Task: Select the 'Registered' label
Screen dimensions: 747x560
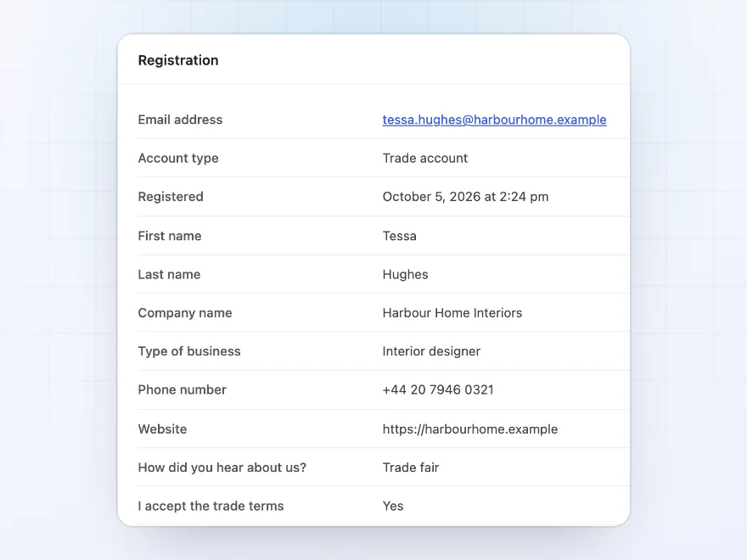Action: pyautogui.click(x=171, y=197)
